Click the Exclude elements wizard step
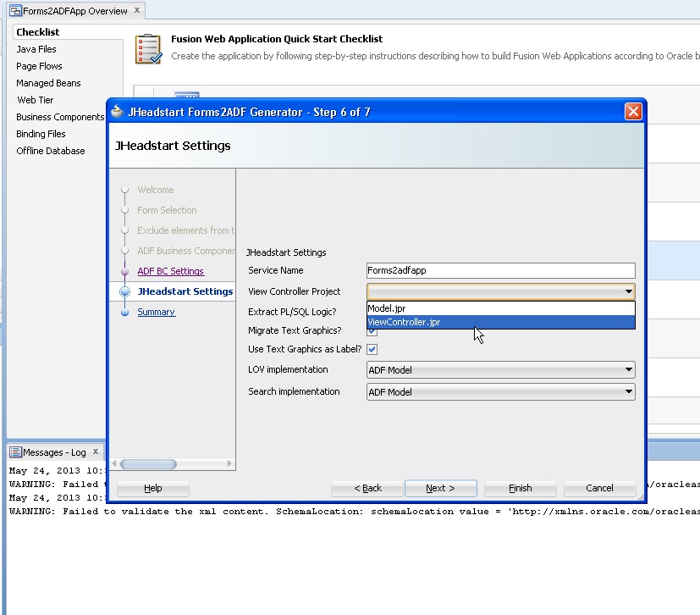The image size is (700, 615). click(x=185, y=230)
